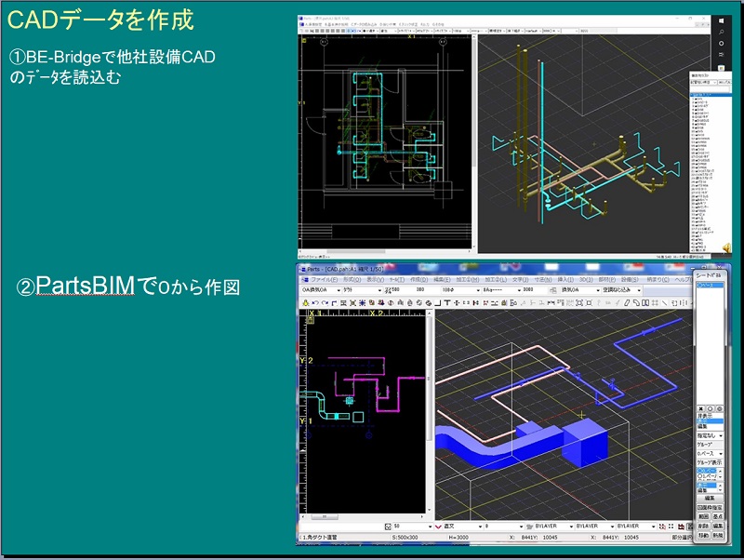Click the zoom extents icon with corner brackets
744x560 pixels.
pyautogui.click(x=579, y=302)
